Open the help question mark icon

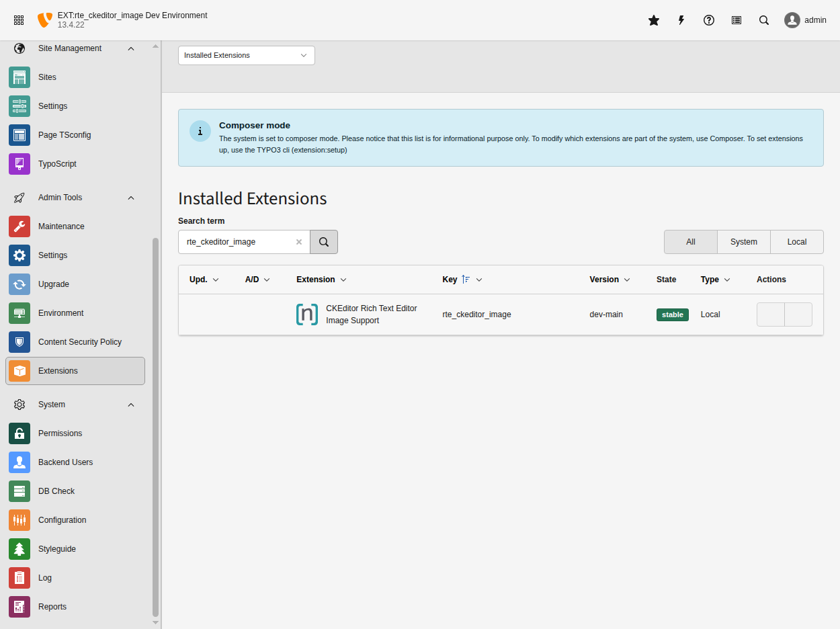point(708,20)
